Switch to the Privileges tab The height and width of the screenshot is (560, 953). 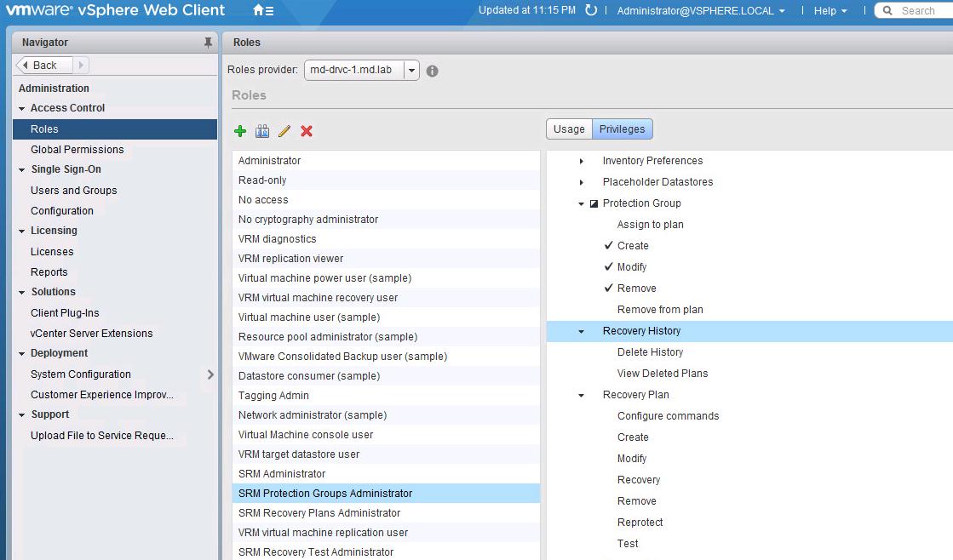(623, 129)
